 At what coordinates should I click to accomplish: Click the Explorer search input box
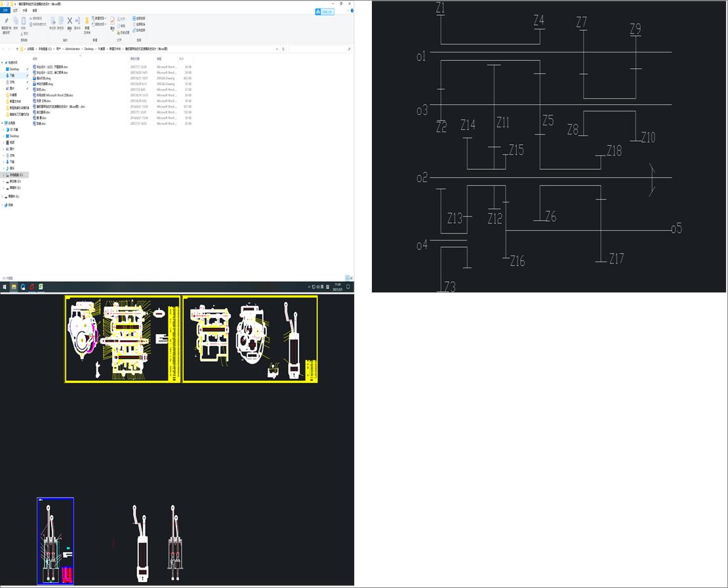[319, 49]
